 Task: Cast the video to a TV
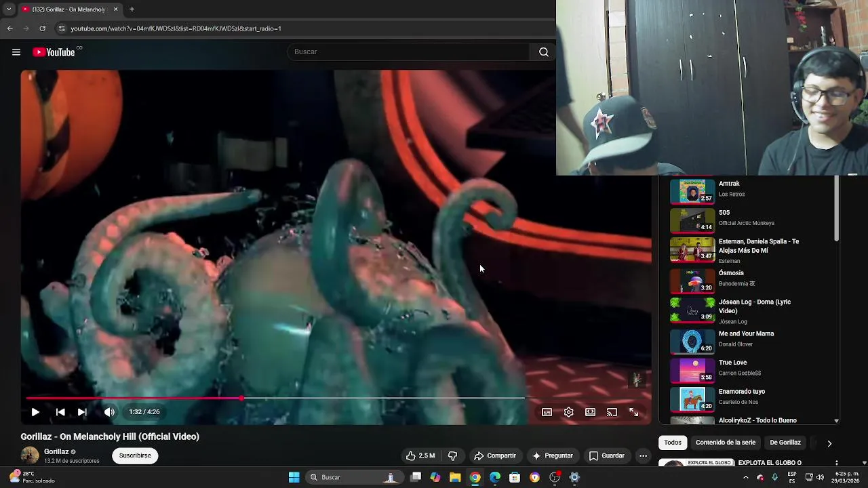click(612, 412)
